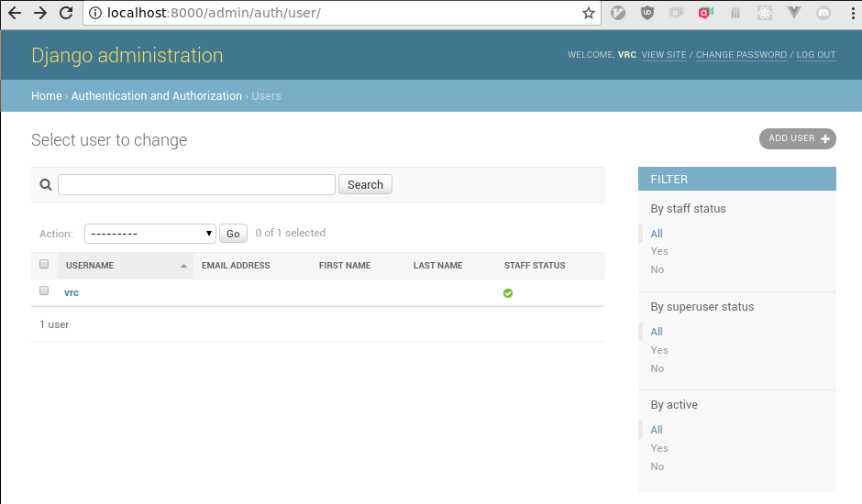Open the Change Password link
862x504 pixels.
(x=741, y=54)
